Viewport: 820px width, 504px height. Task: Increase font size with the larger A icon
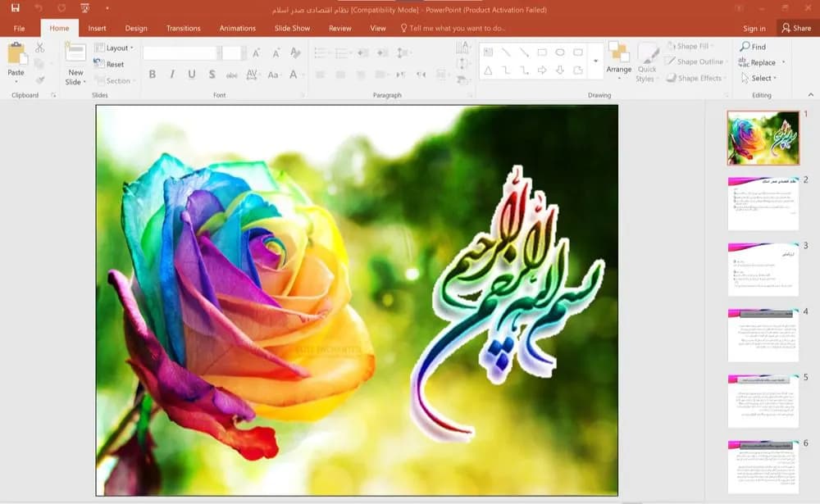256,52
